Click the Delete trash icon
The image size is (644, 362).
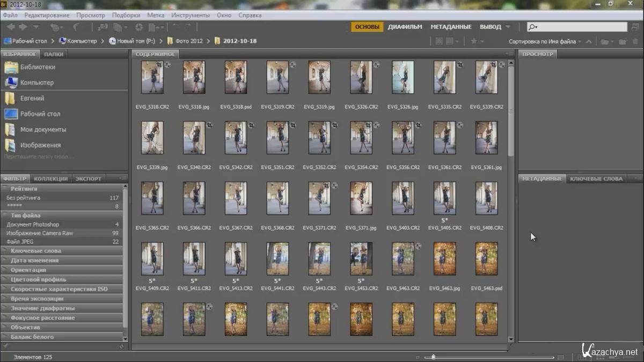point(635,41)
